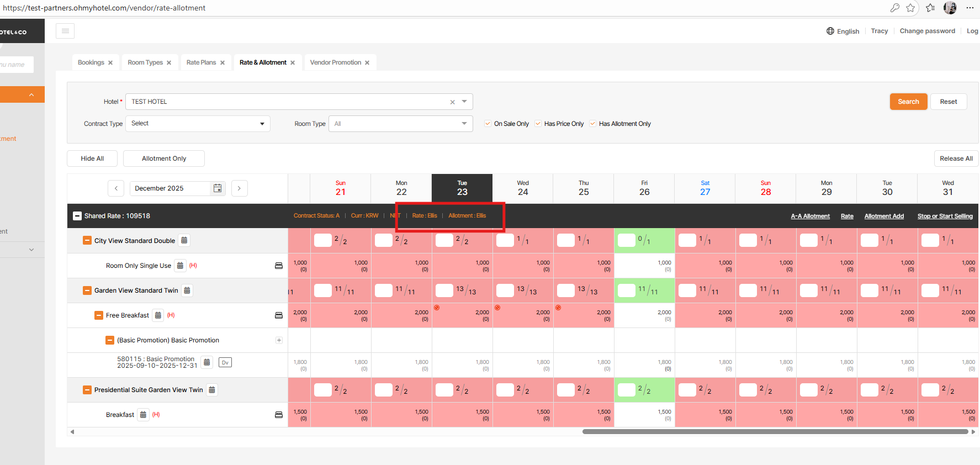Change language via English selector

tap(843, 31)
